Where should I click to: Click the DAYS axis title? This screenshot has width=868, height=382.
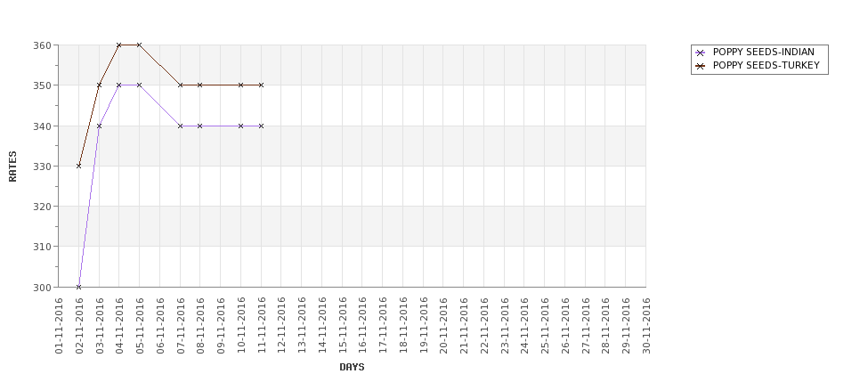point(352,367)
